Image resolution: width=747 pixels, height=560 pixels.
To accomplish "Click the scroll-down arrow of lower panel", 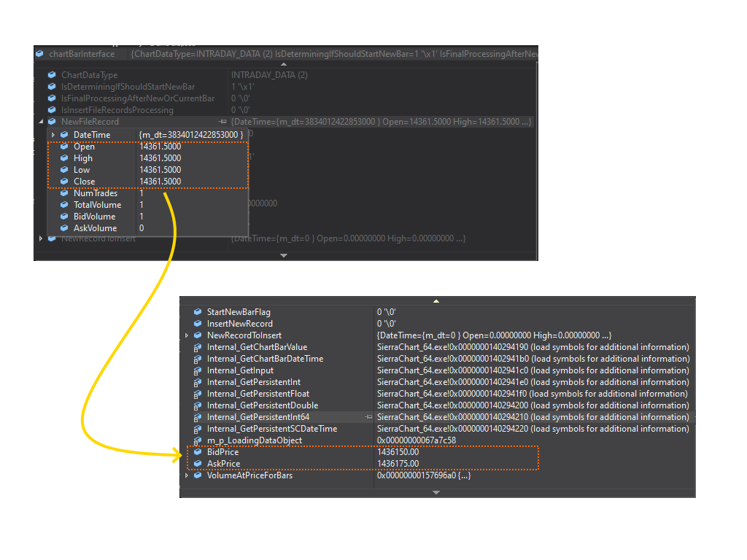I will 436,493.
